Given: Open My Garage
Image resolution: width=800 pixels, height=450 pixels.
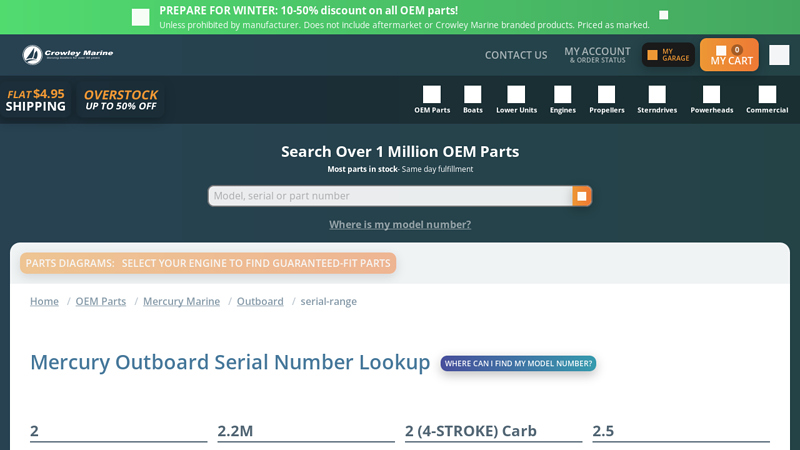Looking at the screenshot, I should coord(668,55).
